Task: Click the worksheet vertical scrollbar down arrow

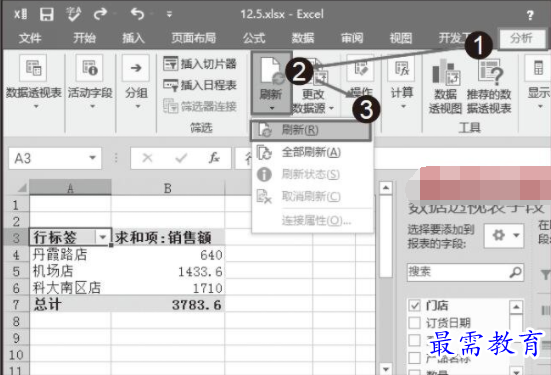Action: coord(385,369)
